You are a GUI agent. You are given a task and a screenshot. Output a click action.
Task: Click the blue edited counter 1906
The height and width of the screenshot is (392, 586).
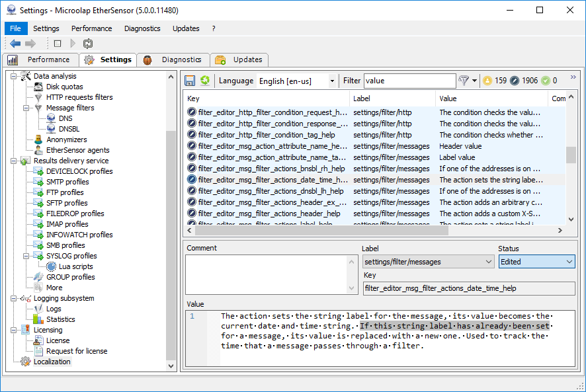(524, 81)
